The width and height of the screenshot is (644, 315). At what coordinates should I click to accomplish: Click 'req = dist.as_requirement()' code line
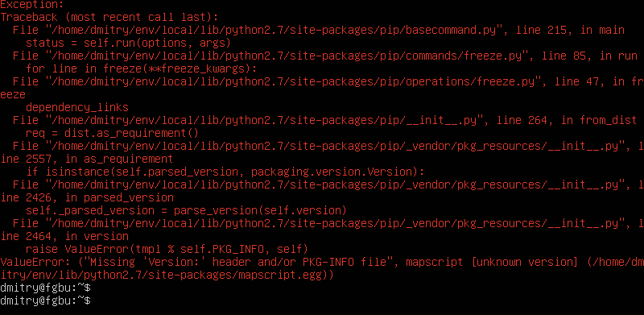coord(112,133)
